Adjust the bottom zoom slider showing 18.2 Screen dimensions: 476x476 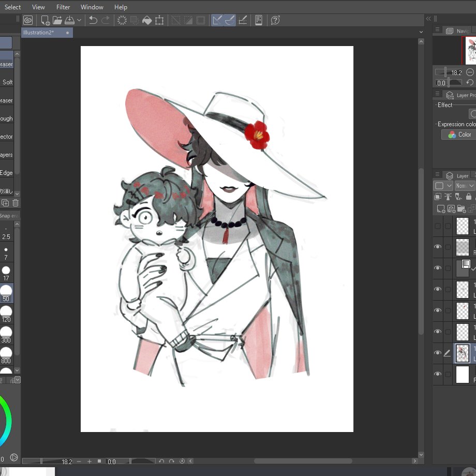click(48, 461)
